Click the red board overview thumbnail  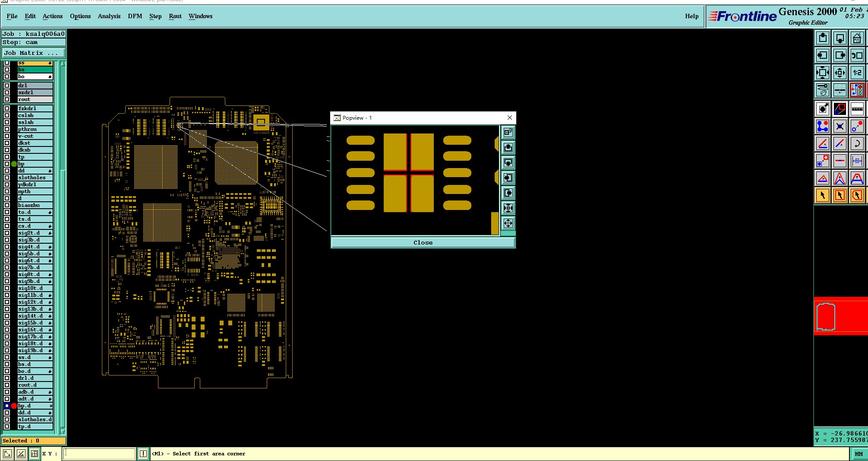(841, 316)
